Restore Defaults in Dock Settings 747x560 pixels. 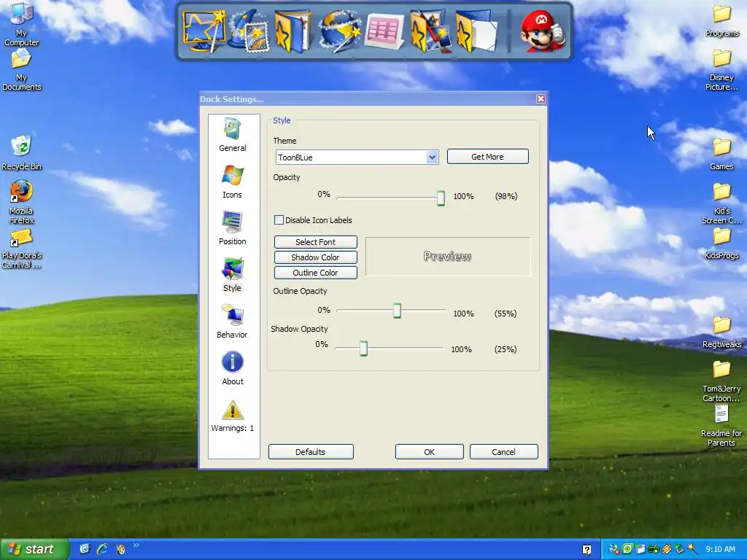coord(311,452)
